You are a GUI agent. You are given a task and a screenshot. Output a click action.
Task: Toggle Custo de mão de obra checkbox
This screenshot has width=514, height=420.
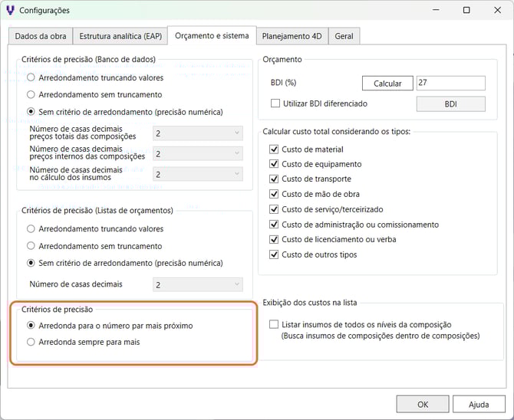[275, 195]
